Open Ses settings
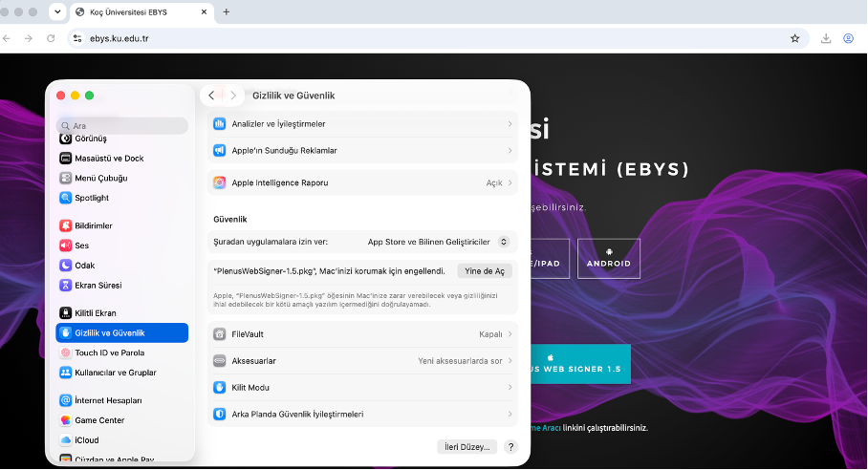The height and width of the screenshot is (470, 868). click(121, 246)
